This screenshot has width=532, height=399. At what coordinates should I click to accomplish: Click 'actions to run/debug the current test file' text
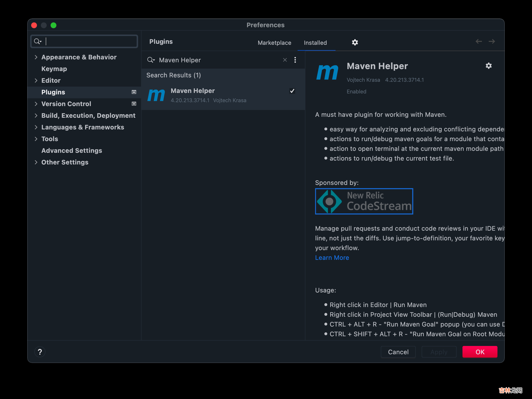point(392,158)
